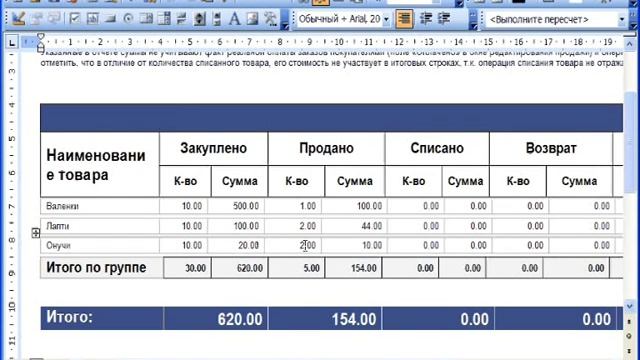Click the 'Итого:' label in blue total row

70,317
